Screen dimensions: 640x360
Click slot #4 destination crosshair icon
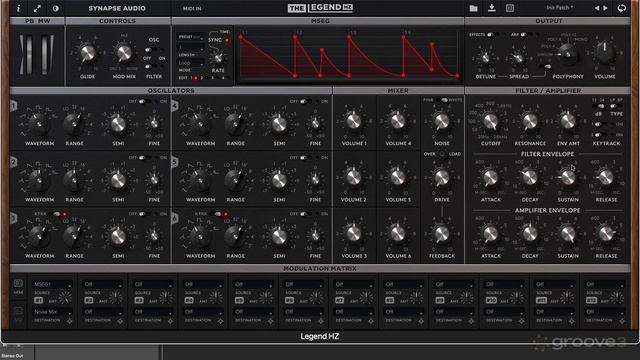220,321
